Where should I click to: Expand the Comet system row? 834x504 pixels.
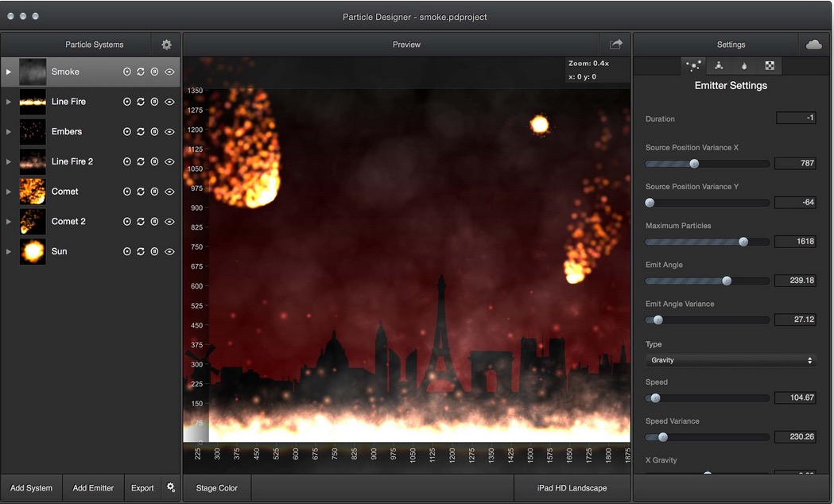(x=9, y=192)
